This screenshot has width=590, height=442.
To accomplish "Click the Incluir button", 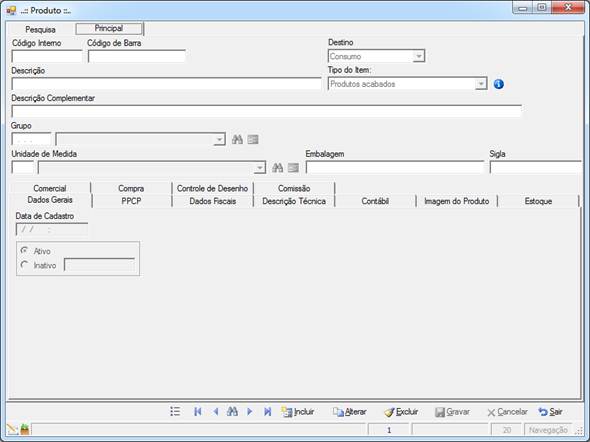I will (298, 412).
